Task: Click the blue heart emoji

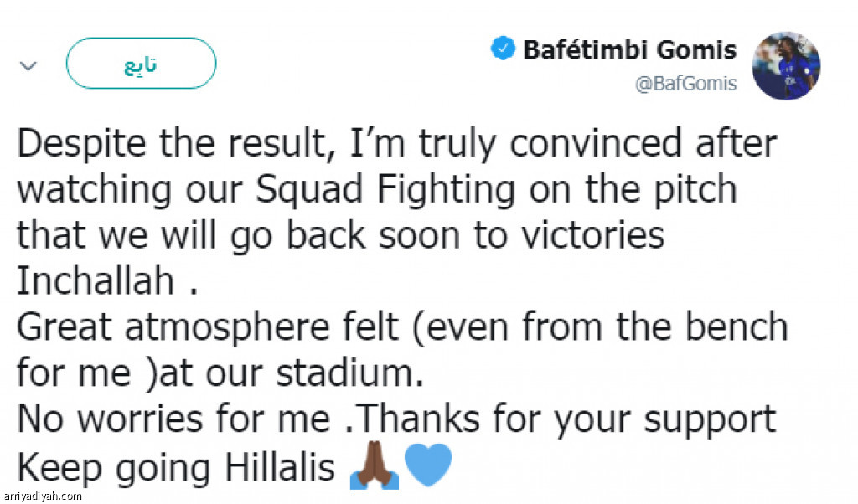Action: pos(427,466)
